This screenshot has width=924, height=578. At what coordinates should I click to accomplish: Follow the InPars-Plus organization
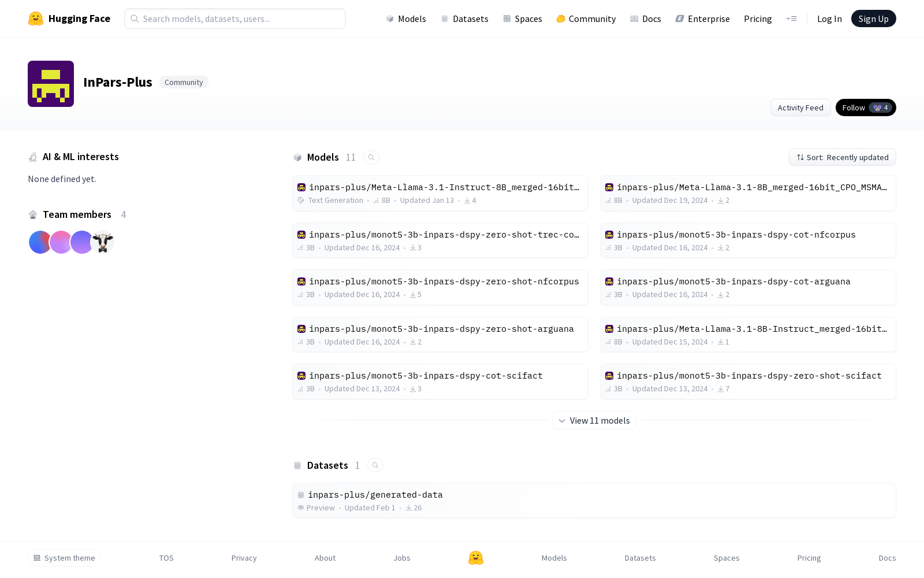(866, 108)
